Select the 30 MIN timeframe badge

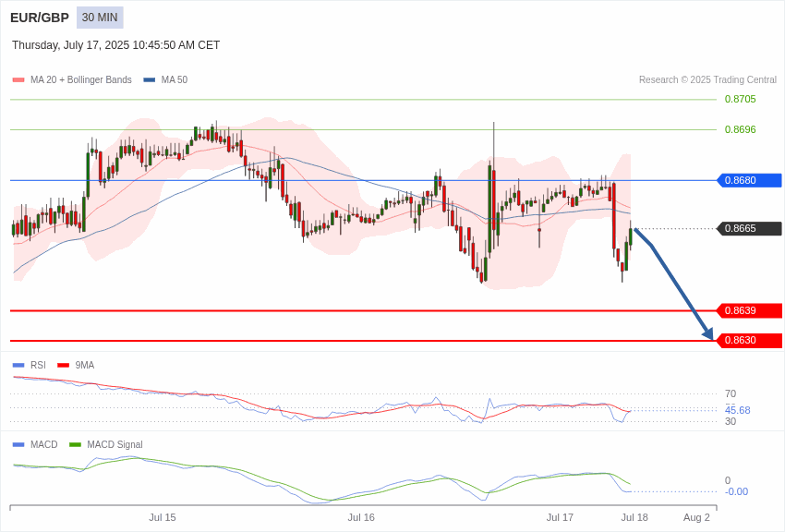pos(100,18)
